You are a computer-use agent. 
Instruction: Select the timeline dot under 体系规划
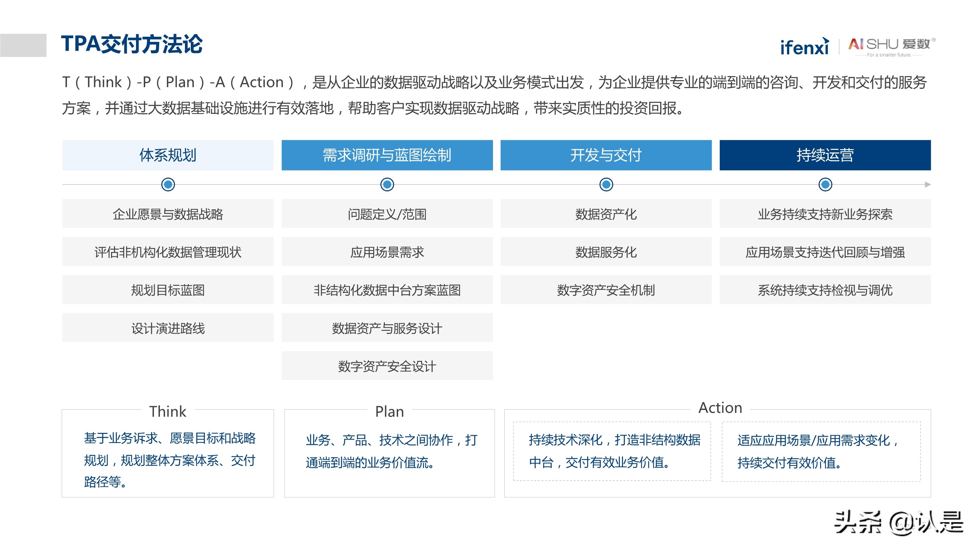[167, 185]
